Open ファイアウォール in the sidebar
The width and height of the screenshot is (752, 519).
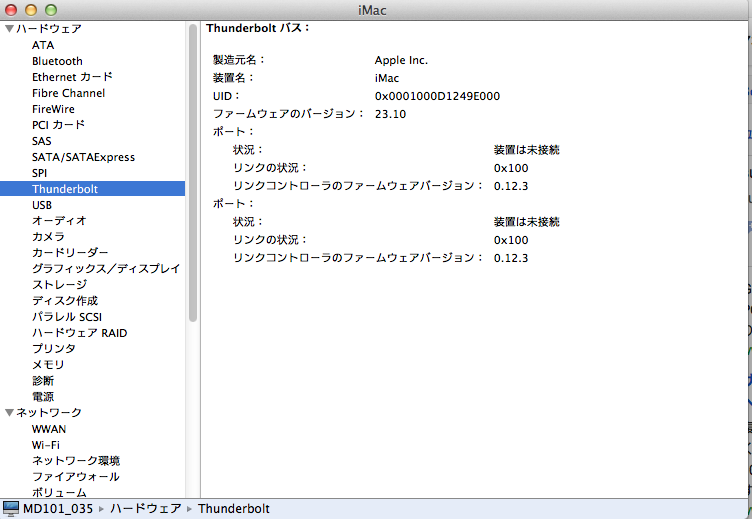[x=76, y=477]
